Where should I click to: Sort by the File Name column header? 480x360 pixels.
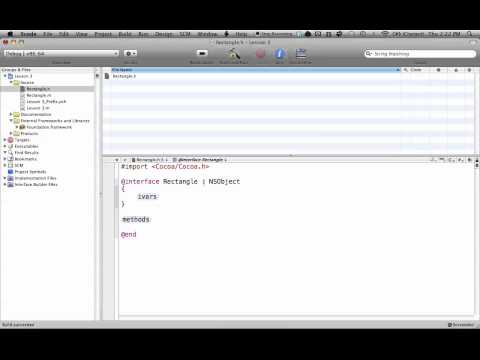coord(256,70)
